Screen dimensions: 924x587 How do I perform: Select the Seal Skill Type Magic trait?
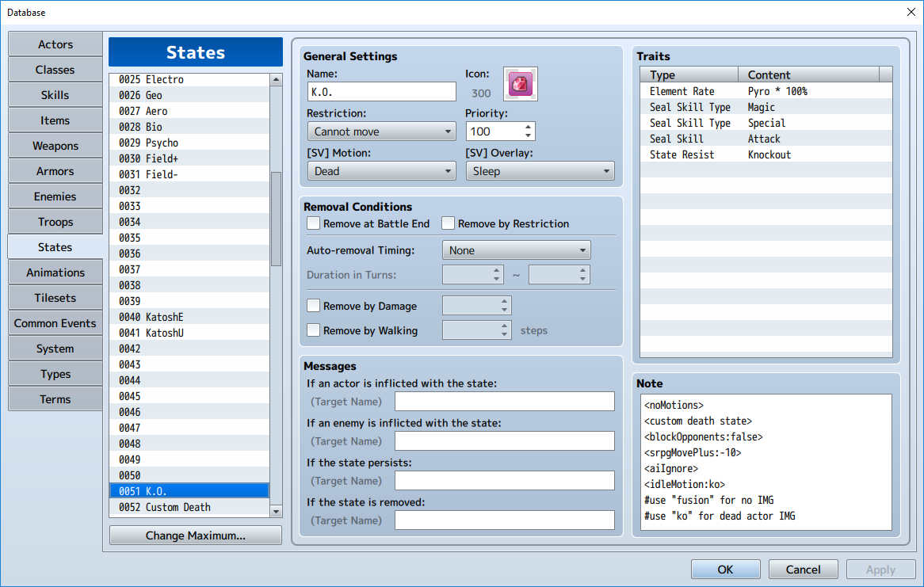(766, 107)
